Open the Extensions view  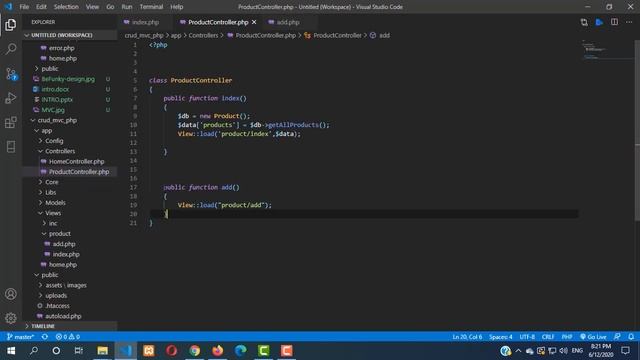tap(11, 122)
